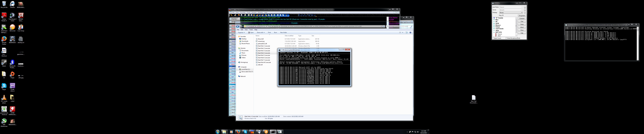
Task: Click New folder in the Explorer toolbar
Action: tap(284, 32)
